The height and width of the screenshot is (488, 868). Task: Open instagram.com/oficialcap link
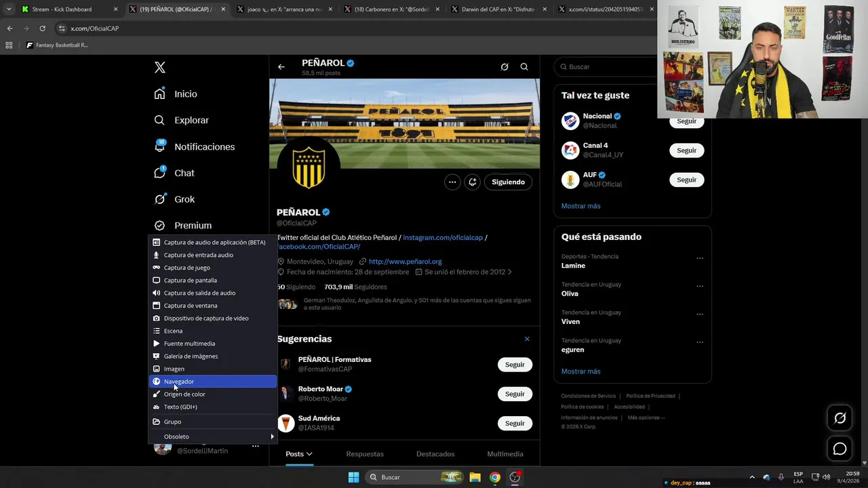click(443, 238)
